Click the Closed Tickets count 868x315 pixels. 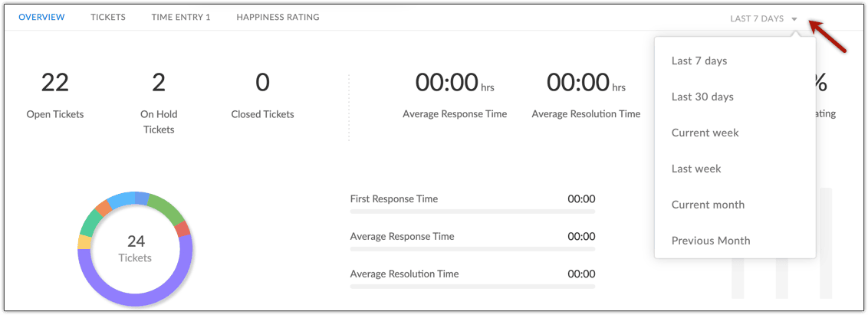(262, 83)
